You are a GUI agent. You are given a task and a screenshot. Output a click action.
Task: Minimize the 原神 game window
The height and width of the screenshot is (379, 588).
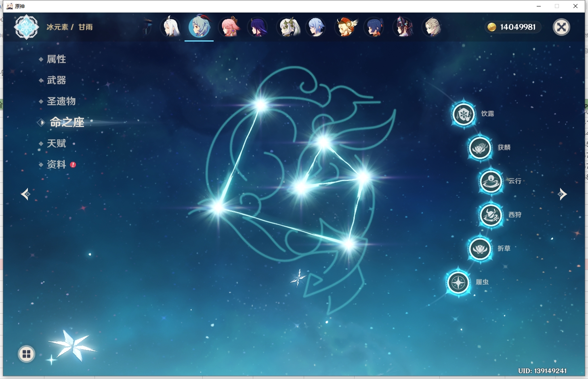[x=539, y=6]
